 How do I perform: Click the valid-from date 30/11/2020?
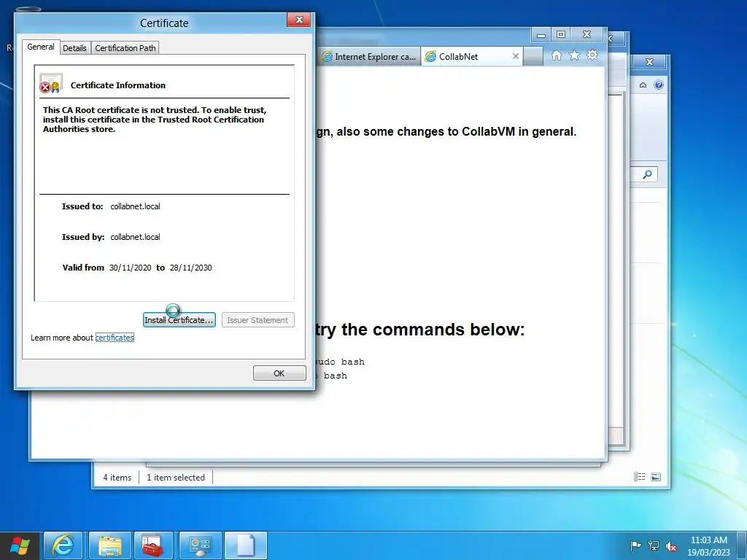click(x=130, y=268)
